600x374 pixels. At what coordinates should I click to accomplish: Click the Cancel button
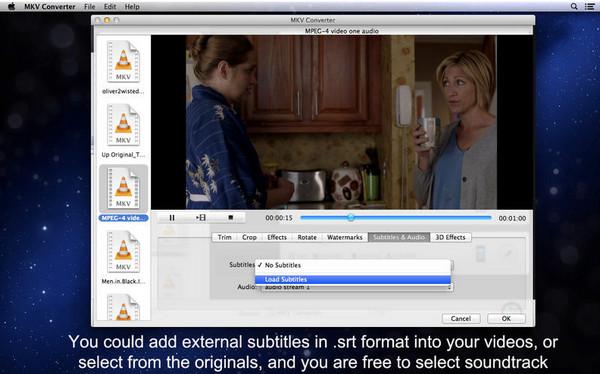(461, 318)
